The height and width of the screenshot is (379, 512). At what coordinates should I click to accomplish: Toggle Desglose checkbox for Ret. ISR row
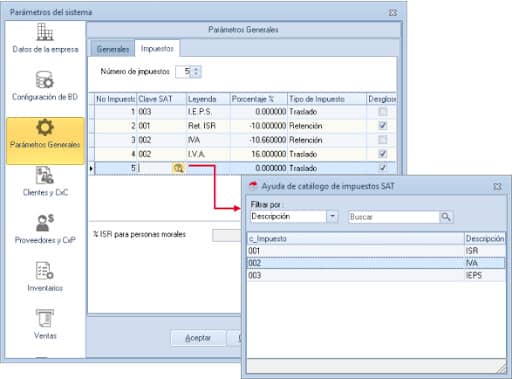click(x=383, y=126)
